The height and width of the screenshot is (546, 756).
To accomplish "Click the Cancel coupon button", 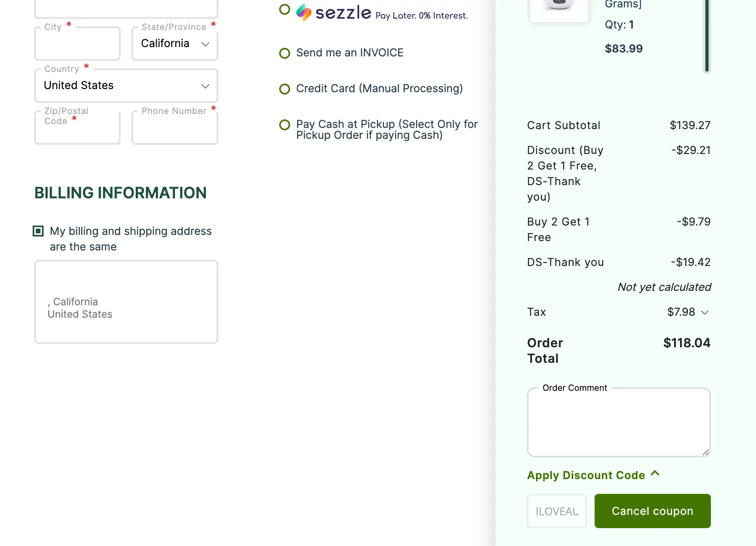I will click(x=652, y=511).
